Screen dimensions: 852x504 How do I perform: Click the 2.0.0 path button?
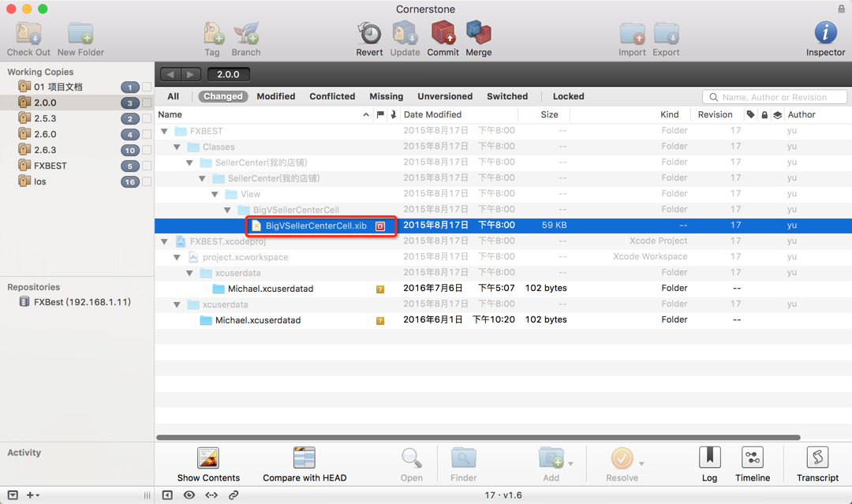point(228,74)
